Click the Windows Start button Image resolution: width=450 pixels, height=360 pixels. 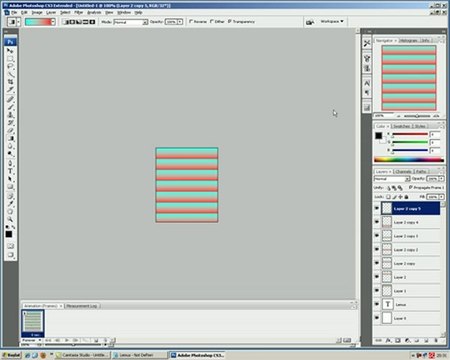coord(11,355)
